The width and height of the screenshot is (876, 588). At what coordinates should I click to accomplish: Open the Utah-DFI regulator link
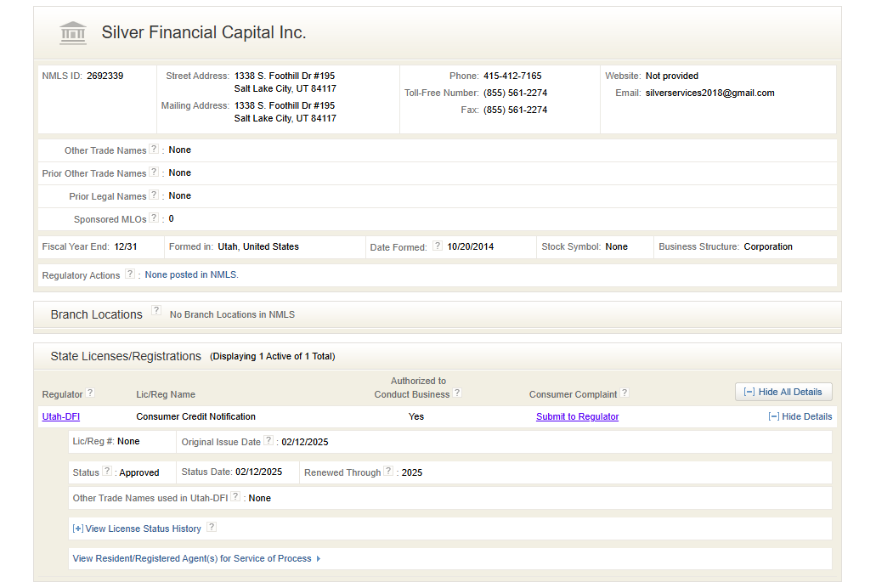pos(61,416)
